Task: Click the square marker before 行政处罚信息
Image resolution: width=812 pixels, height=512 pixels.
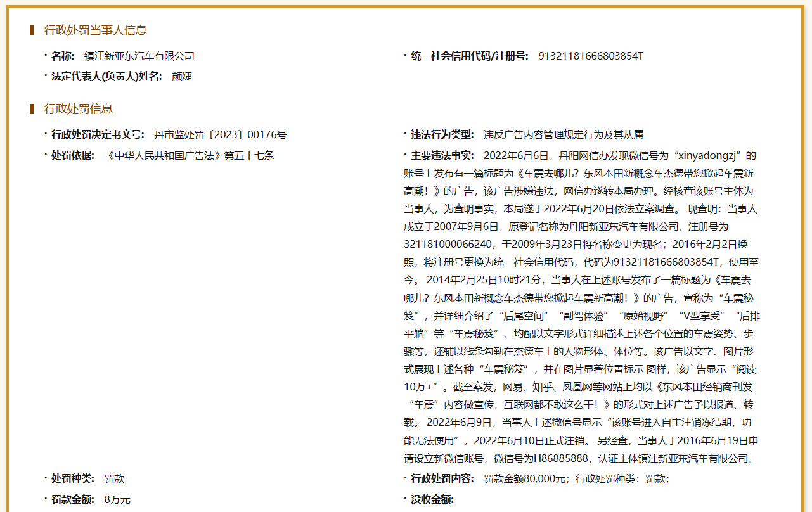Action: point(30,108)
